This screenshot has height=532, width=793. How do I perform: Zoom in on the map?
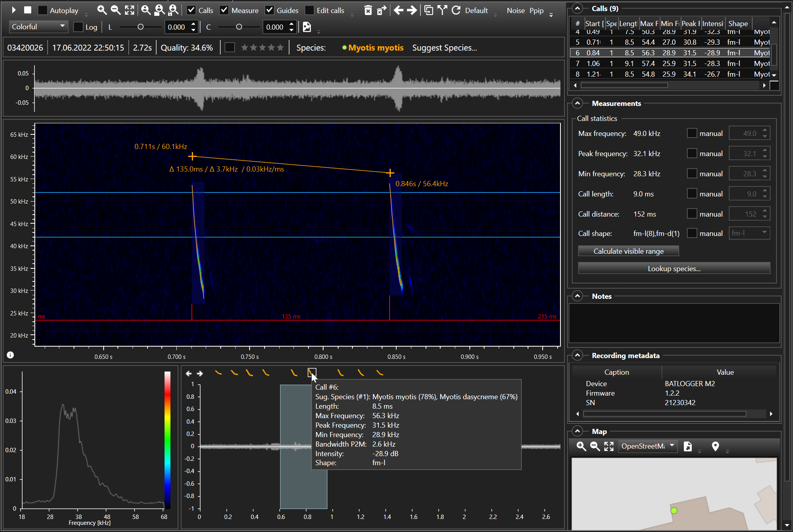pos(581,446)
